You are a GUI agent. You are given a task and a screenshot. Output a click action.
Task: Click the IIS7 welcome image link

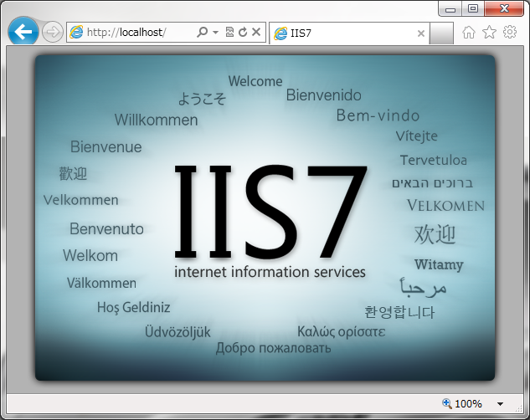click(265, 218)
